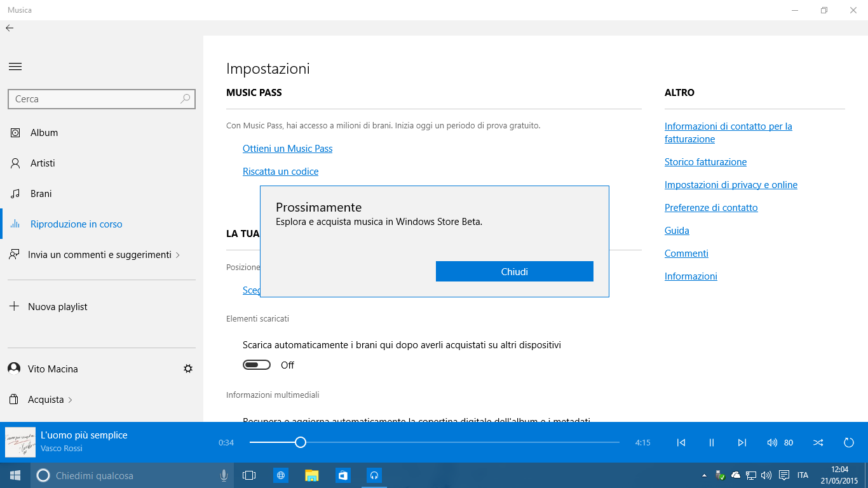Image resolution: width=868 pixels, height=488 pixels.
Task: Click the song title L'uomo più semplice
Action: point(84,435)
